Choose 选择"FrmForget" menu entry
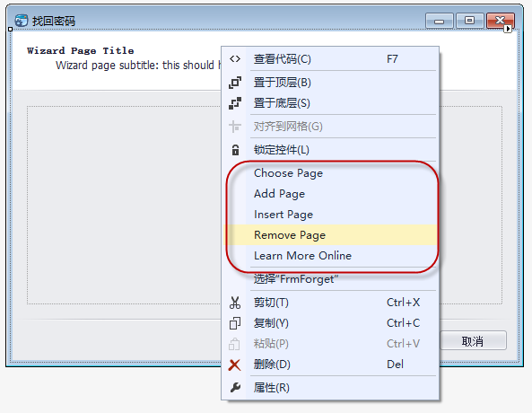The width and height of the screenshot is (532, 413). click(330, 279)
